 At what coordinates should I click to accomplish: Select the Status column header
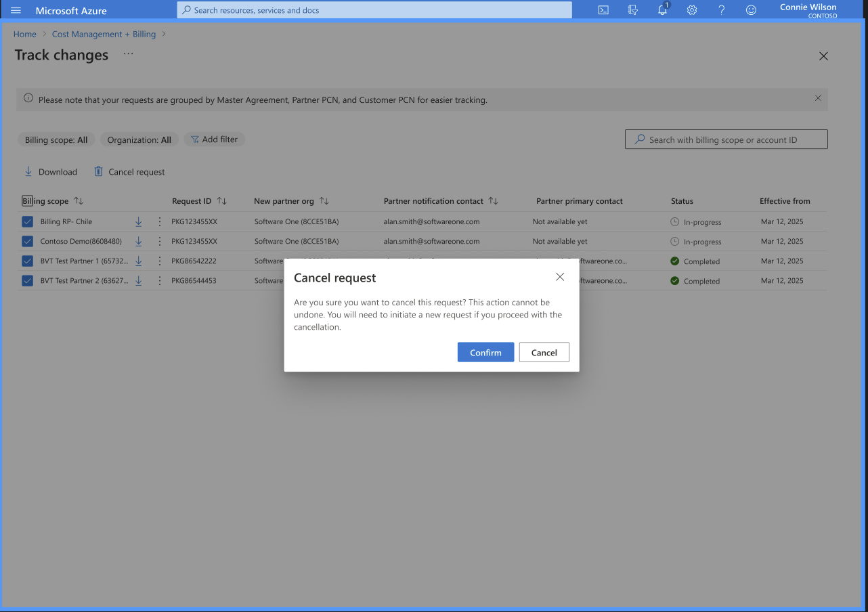pos(682,201)
